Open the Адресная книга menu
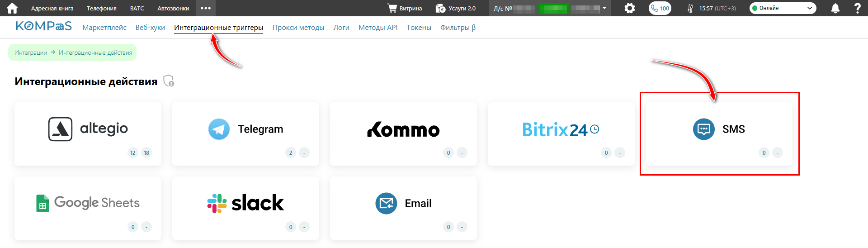The image size is (868, 248). tap(52, 8)
